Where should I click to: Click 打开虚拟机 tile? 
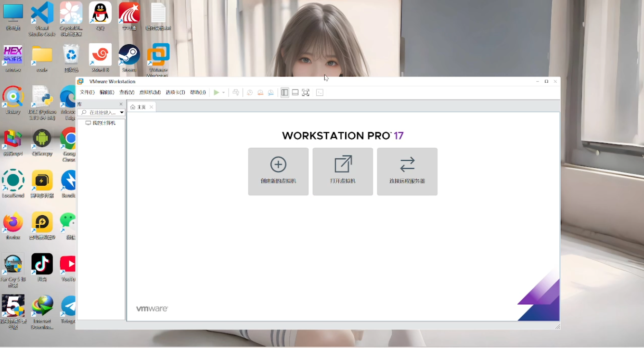coord(343,171)
